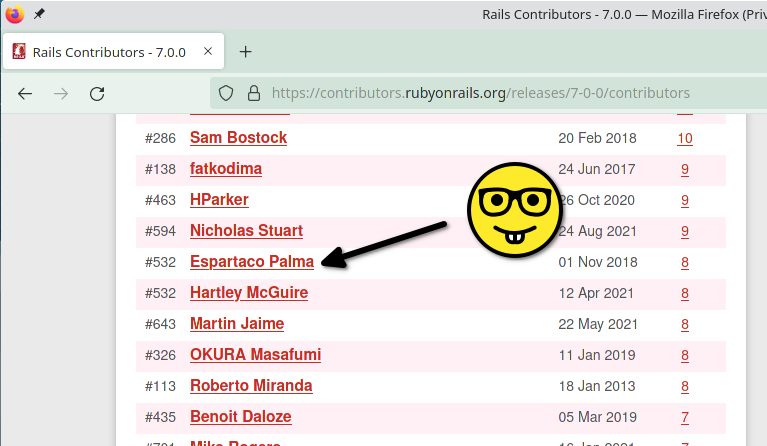Open HParker's 9 commits link
This screenshot has height=446, width=767.
point(685,201)
